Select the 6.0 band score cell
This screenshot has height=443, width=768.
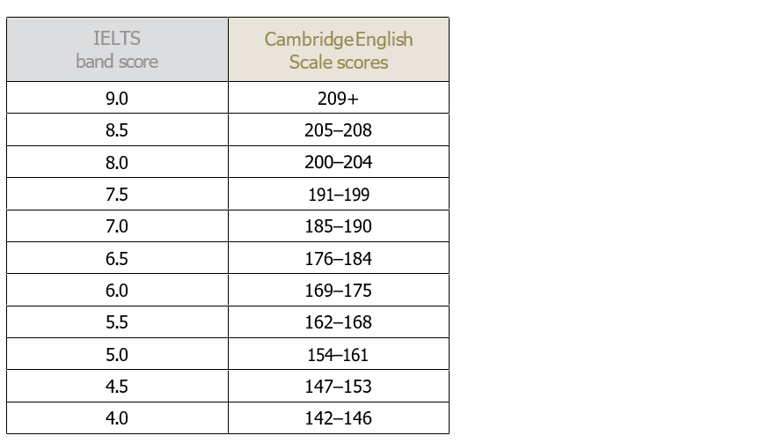pyautogui.click(x=117, y=290)
